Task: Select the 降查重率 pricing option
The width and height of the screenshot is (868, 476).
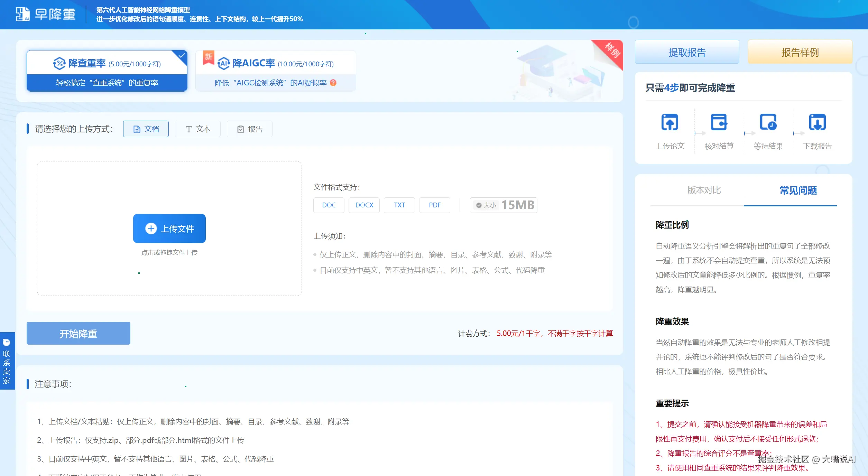Action: coord(107,71)
